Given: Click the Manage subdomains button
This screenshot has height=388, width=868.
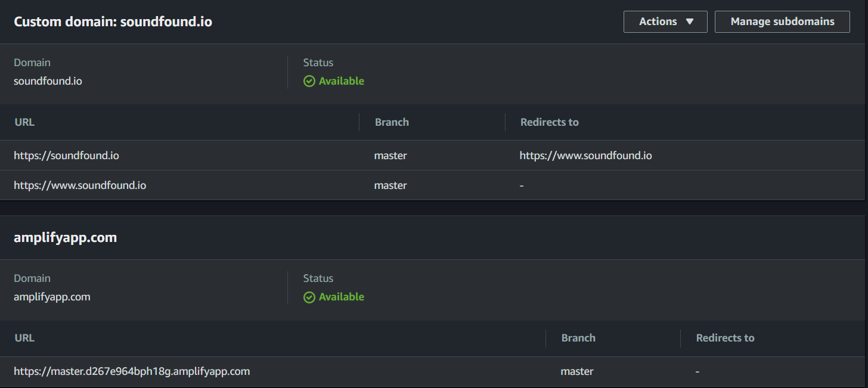Looking at the screenshot, I should point(782,21).
